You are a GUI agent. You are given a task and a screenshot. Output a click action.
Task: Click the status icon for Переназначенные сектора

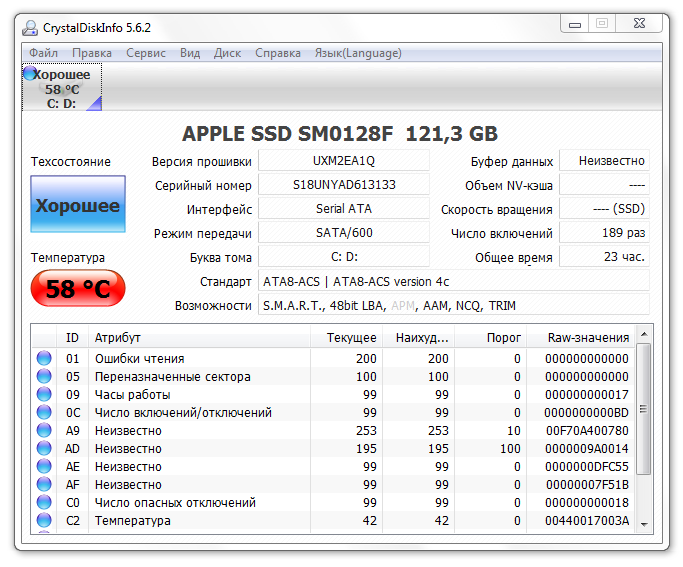coord(44,376)
